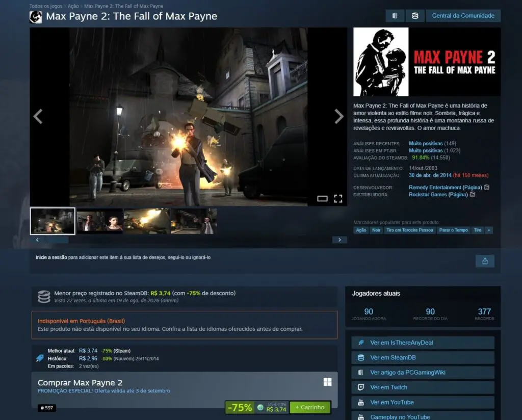Open 'Ver em YouTube' link
Image resolution: width=522 pixels, height=420 pixels.
[x=423, y=402]
